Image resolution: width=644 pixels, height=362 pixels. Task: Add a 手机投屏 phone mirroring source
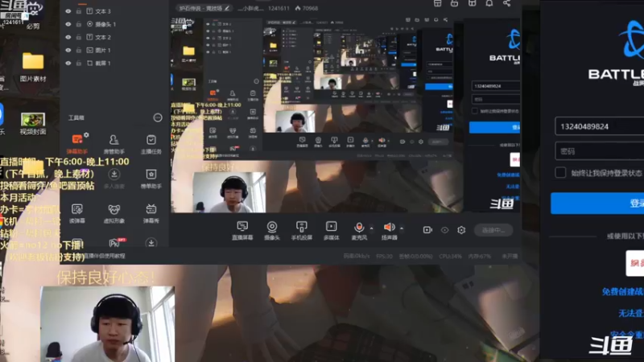coord(301,230)
